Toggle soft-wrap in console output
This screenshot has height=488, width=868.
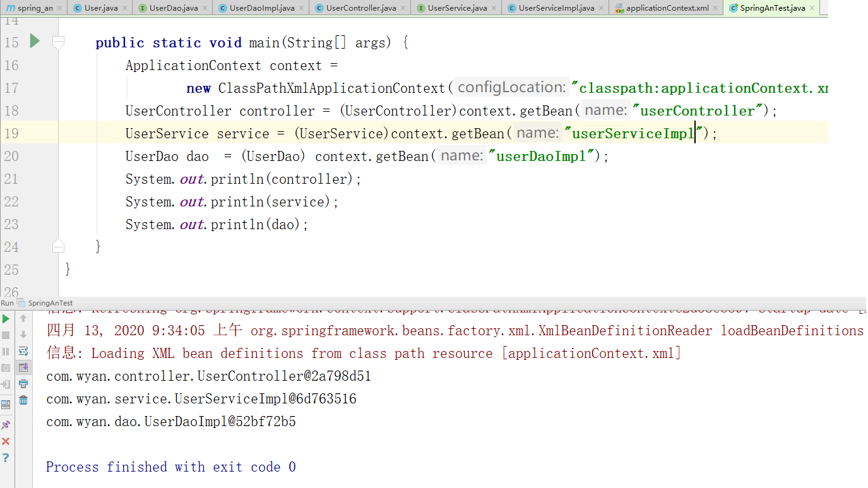[x=23, y=352]
